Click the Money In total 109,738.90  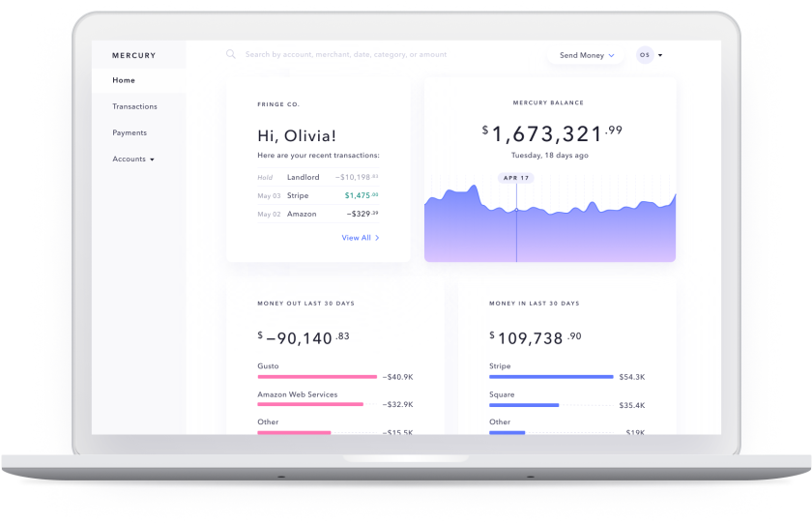(x=536, y=337)
